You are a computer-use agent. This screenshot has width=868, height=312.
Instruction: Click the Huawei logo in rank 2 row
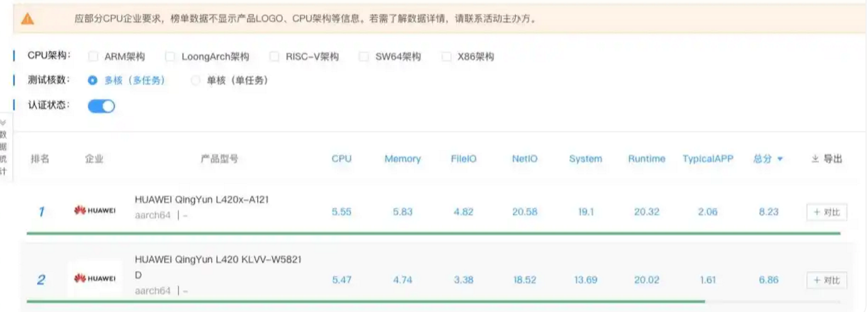pyautogui.click(x=94, y=278)
